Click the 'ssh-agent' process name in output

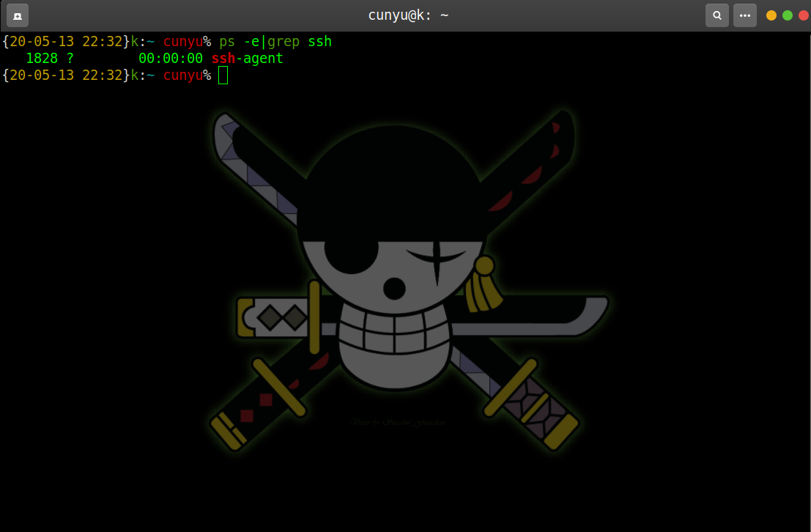[247, 59]
